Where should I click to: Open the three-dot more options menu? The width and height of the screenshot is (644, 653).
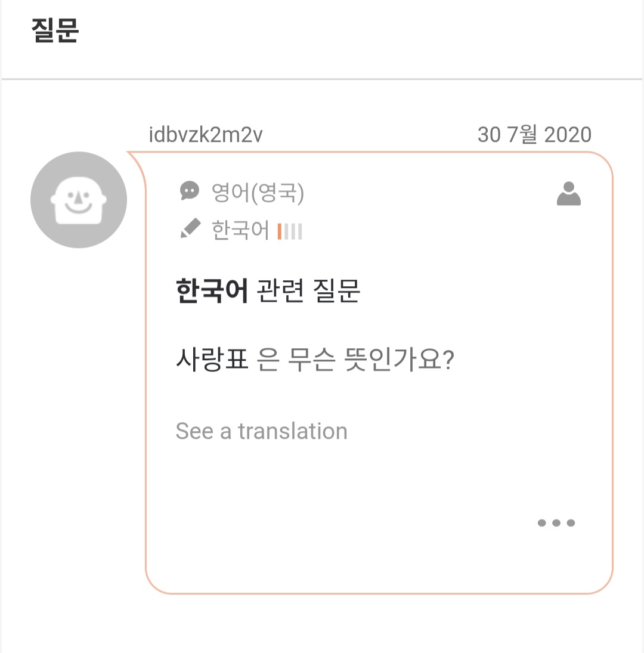(x=556, y=523)
